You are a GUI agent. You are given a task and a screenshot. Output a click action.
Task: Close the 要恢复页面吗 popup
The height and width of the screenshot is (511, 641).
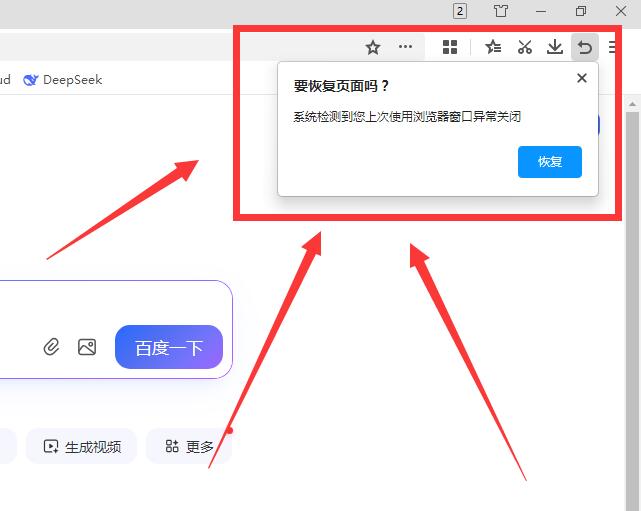582,78
